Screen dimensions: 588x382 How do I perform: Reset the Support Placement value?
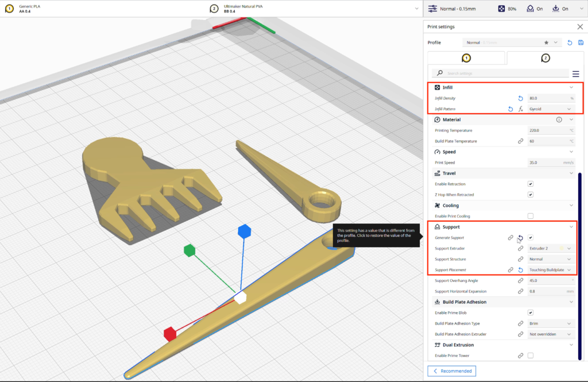(520, 270)
